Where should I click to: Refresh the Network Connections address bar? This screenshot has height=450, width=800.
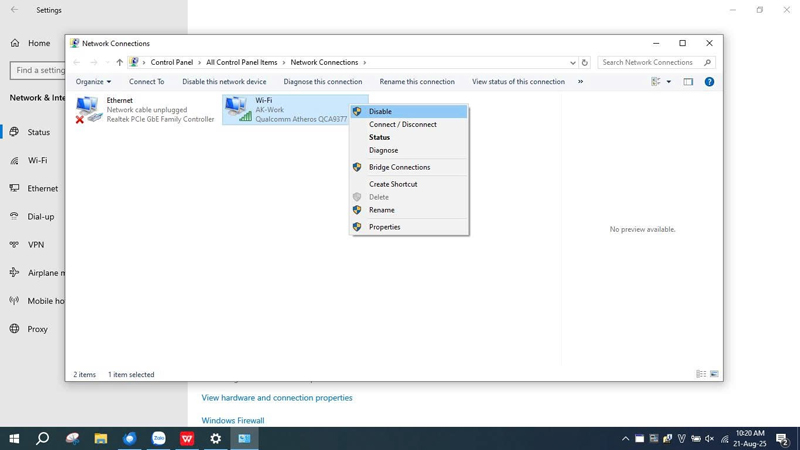point(585,62)
